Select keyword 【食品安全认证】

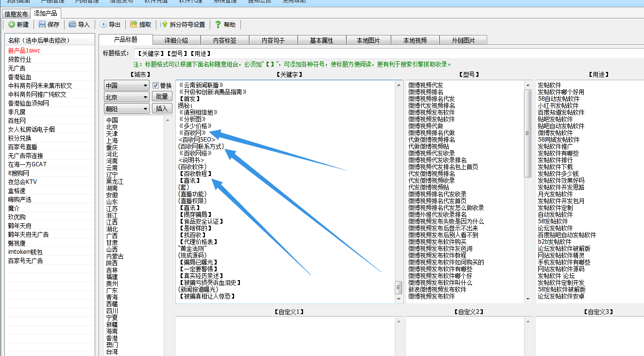click(x=201, y=221)
